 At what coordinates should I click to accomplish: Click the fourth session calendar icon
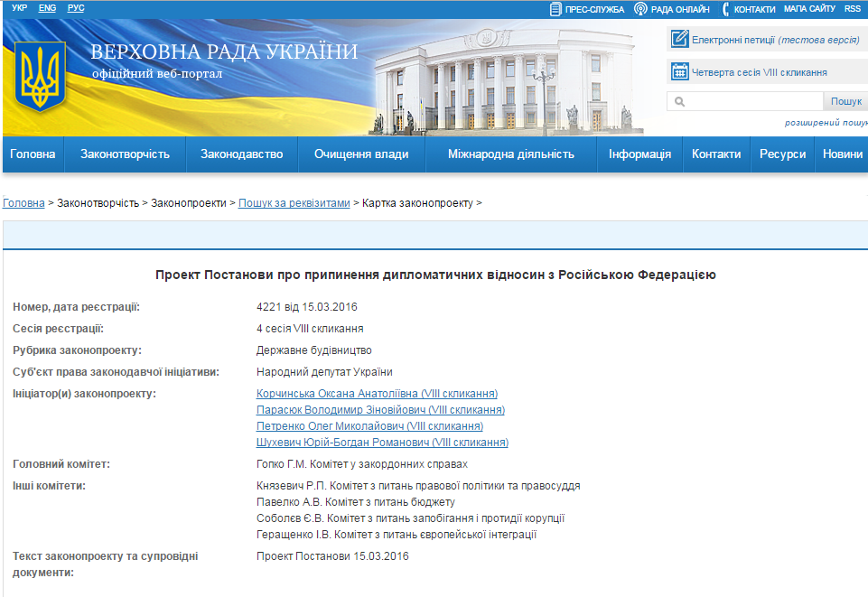click(x=679, y=72)
